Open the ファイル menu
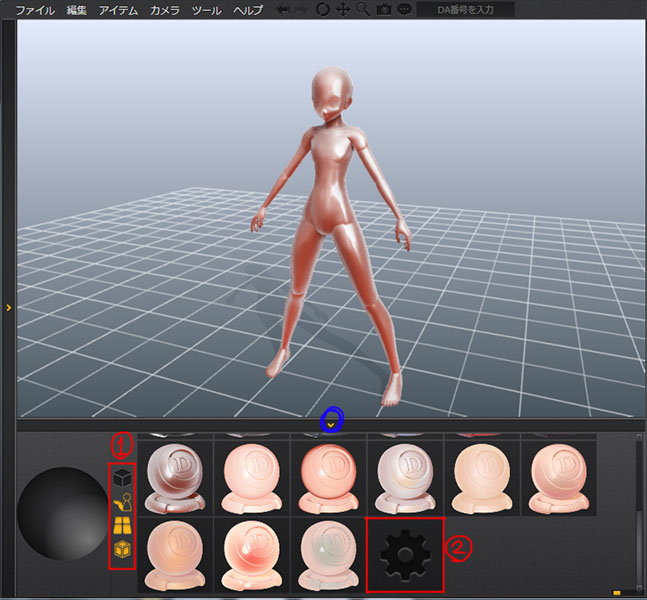The height and width of the screenshot is (600, 647). (x=35, y=10)
